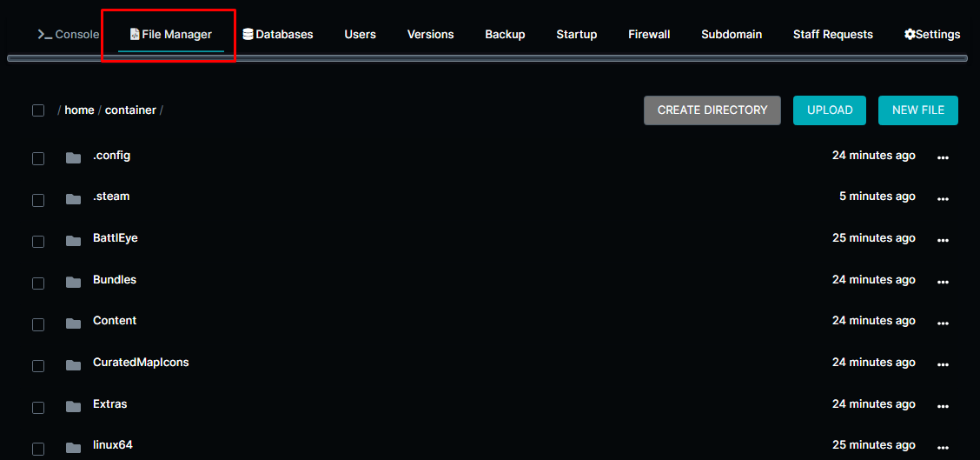Click the Bundles folder icon
The width and height of the screenshot is (980, 460).
[x=73, y=282]
